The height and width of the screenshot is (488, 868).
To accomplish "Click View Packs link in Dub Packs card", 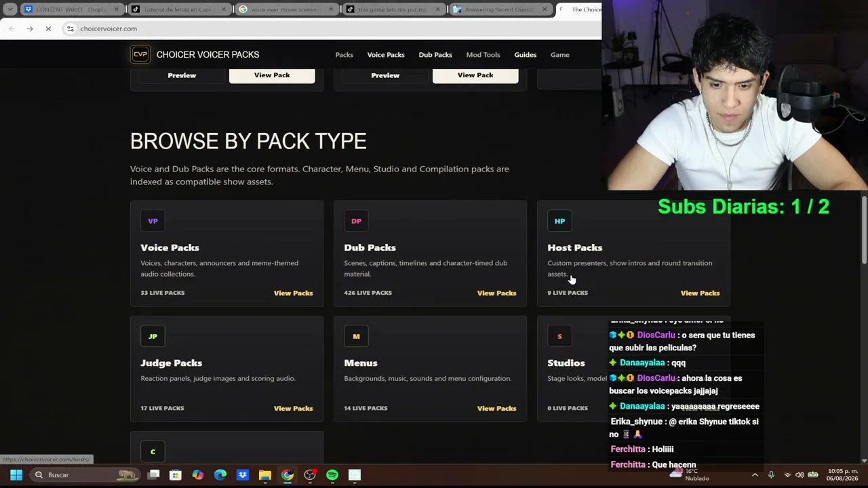I will (496, 293).
